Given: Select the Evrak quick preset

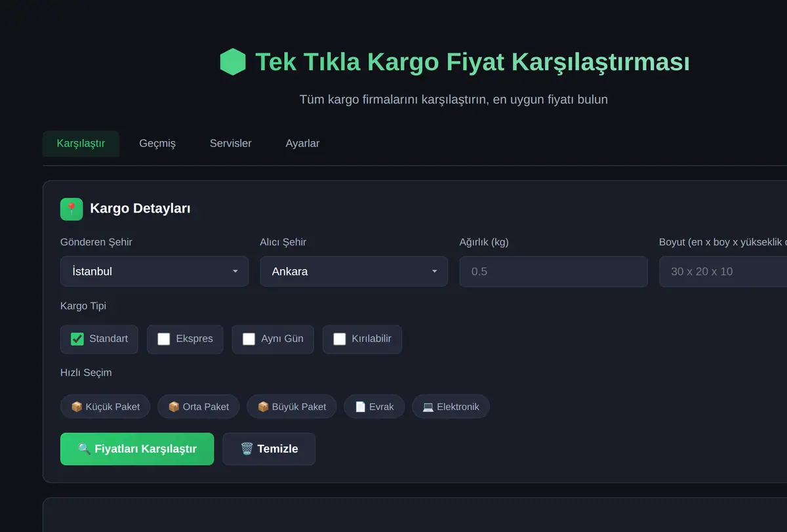Looking at the screenshot, I should pyautogui.click(x=374, y=407).
